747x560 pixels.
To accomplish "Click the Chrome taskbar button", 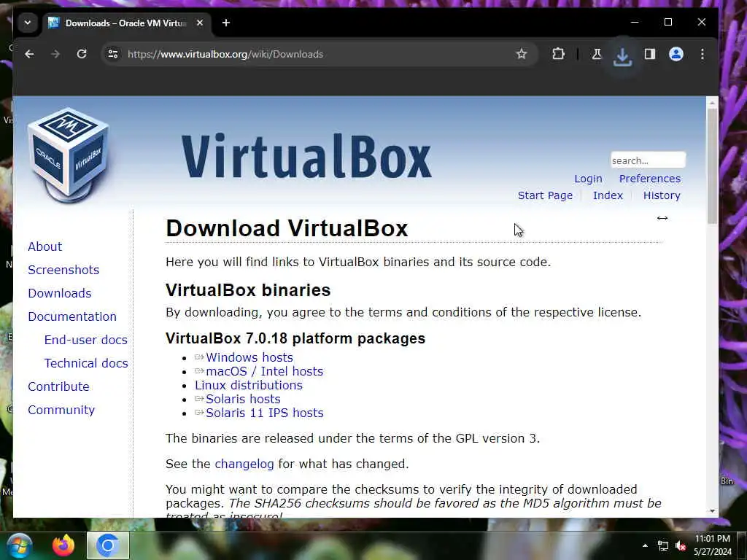I will click(x=108, y=545).
